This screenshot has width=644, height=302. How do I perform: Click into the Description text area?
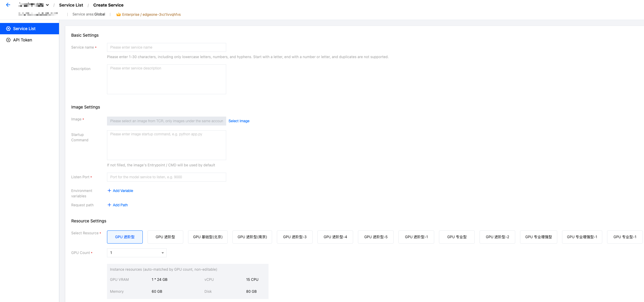tap(167, 79)
